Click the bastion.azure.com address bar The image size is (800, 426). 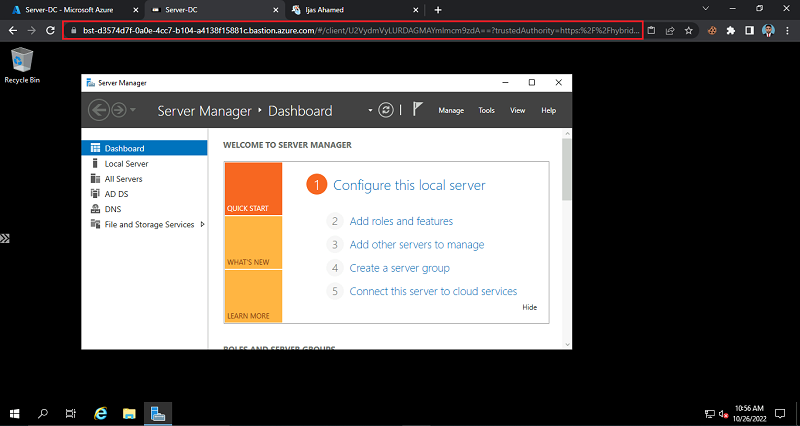pos(353,31)
